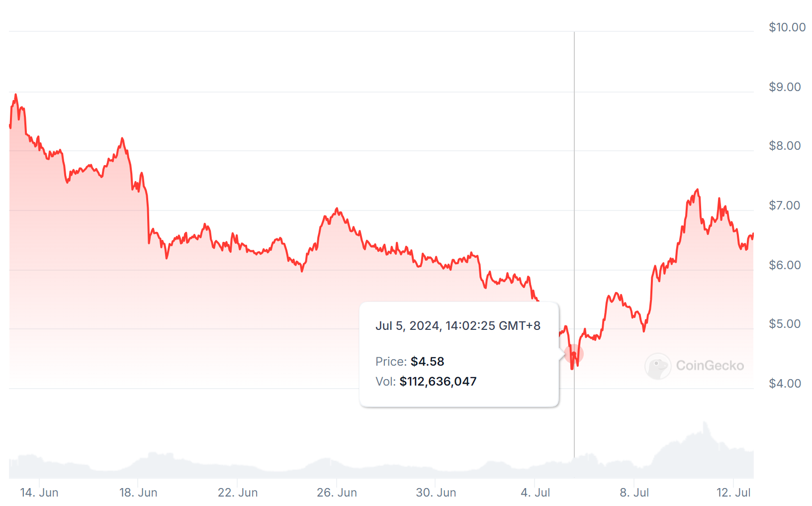812x506 pixels.
Task: Click the 26. Jun x-axis label
Action: tap(337, 493)
